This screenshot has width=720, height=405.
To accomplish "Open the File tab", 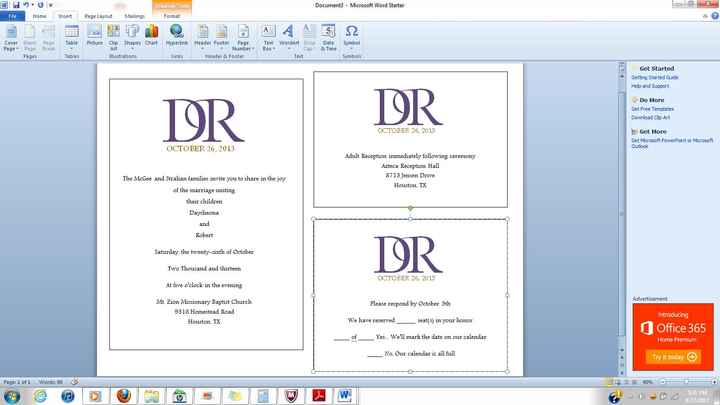I will [x=14, y=16].
